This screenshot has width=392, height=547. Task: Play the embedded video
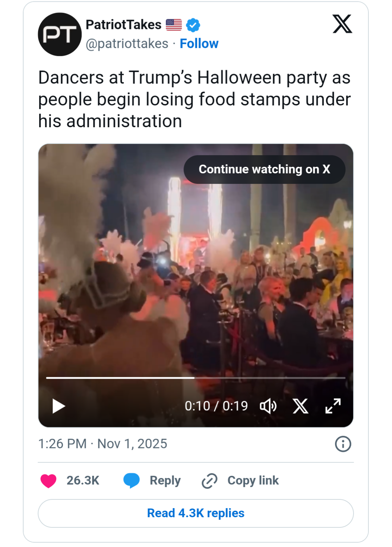(x=58, y=406)
